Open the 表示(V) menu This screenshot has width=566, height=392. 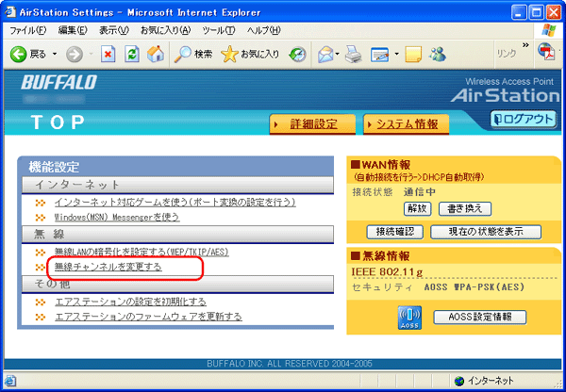tap(114, 30)
